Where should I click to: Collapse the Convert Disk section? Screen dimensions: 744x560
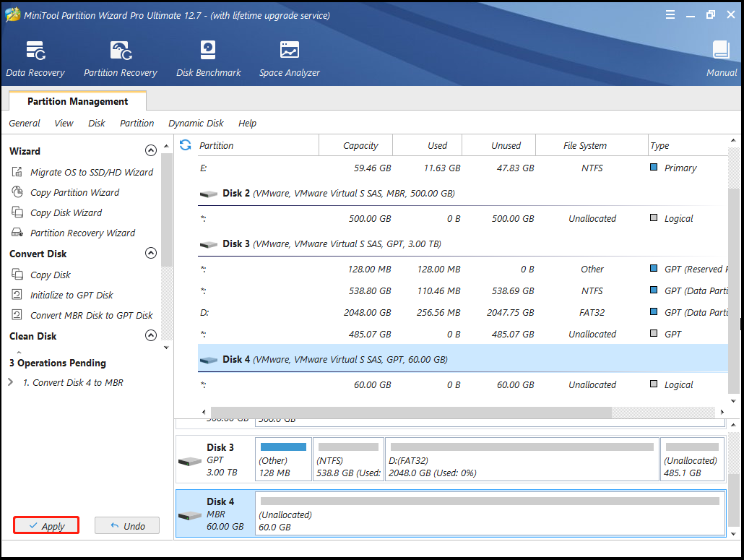[150, 253]
